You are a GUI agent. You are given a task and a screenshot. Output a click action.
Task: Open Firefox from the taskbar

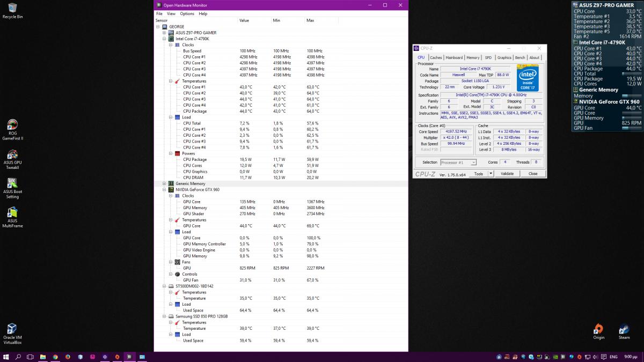tap(68, 357)
